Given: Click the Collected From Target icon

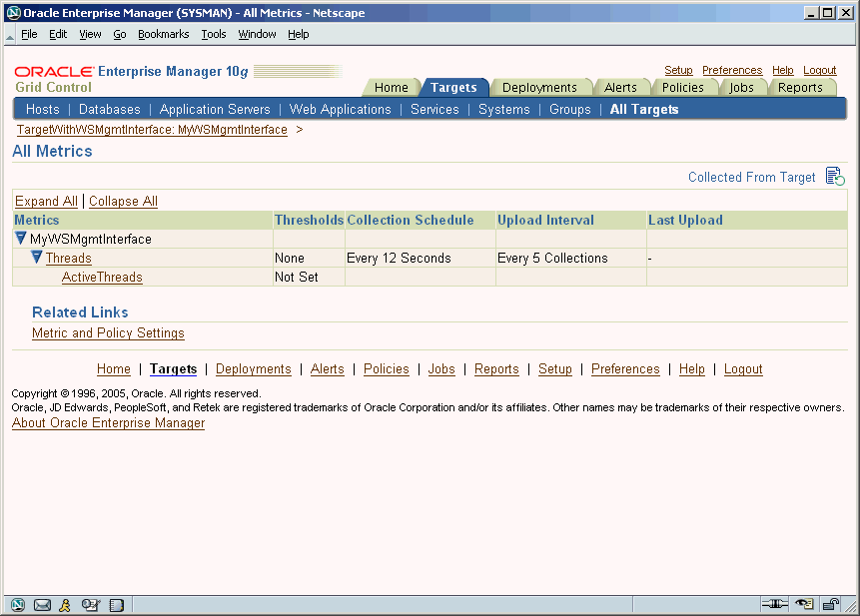Looking at the screenshot, I should coord(835,177).
